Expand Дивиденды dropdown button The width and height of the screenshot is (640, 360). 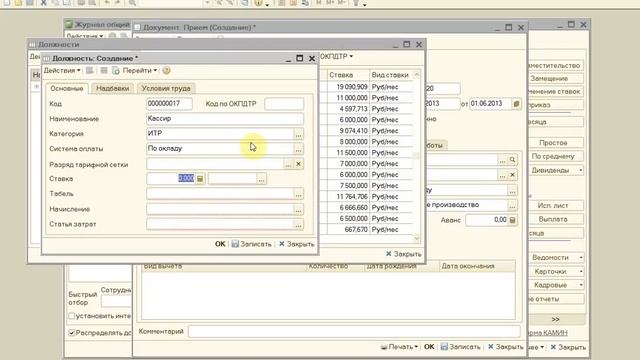(580, 170)
